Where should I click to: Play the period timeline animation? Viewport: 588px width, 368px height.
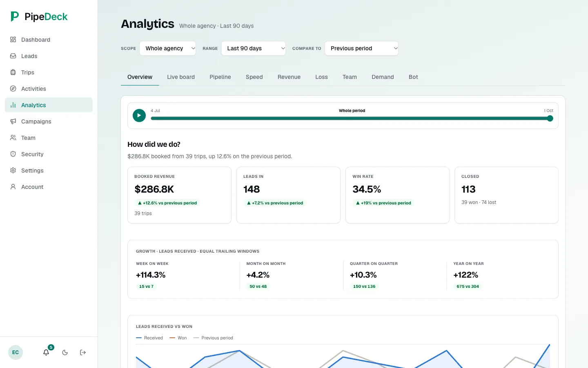tap(139, 115)
